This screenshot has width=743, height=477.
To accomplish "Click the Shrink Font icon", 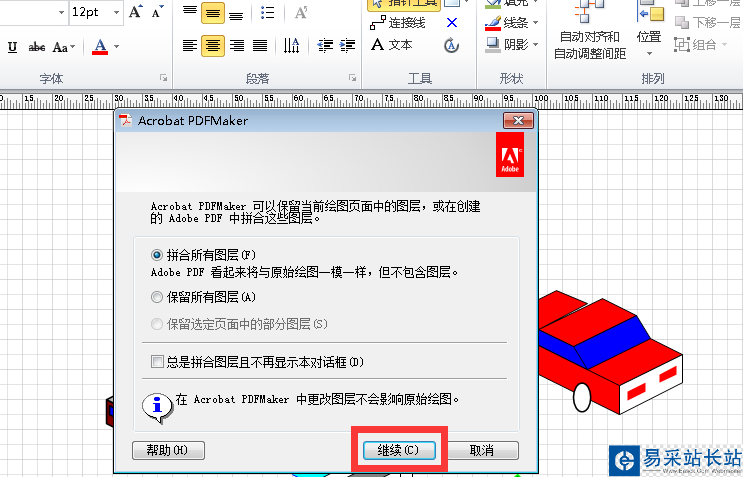I will point(158,12).
